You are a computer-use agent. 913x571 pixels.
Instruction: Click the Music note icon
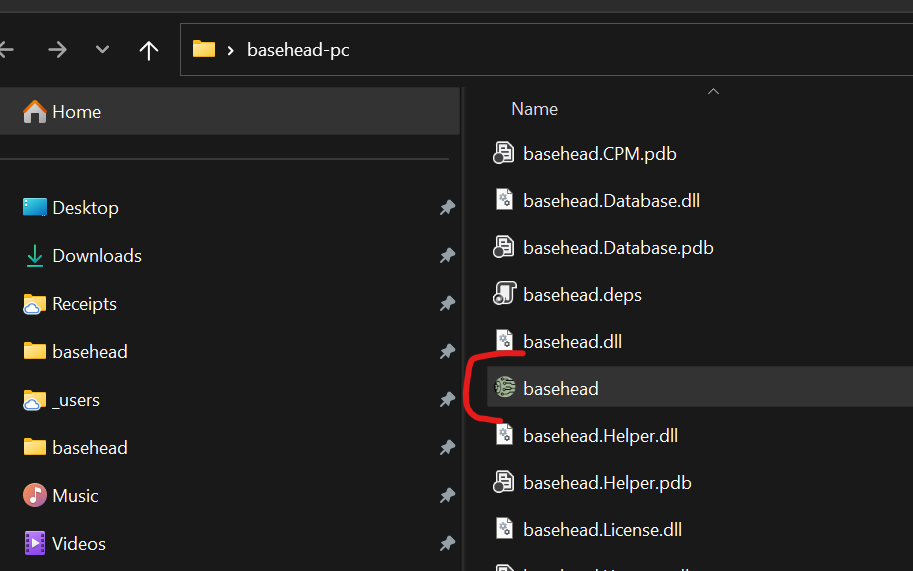(x=34, y=495)
